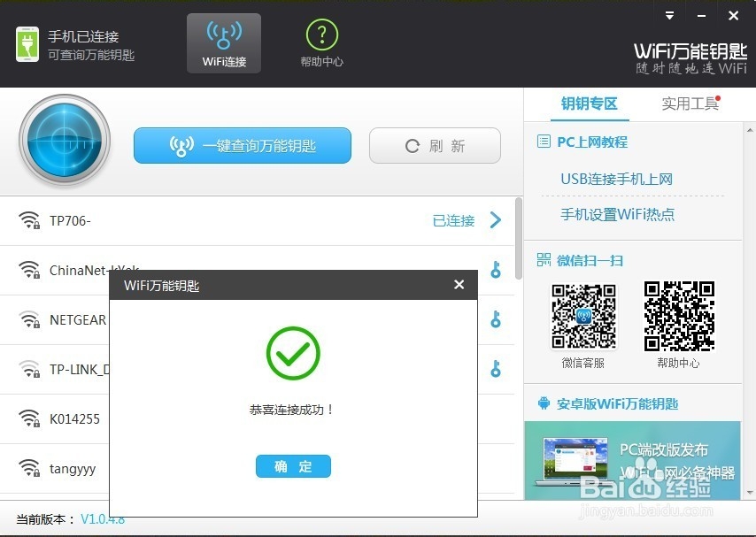The height and width of the screenshot is (537, 756).
Task: Click 一键查询万能钥匙 button
Action: coord(243,146)
